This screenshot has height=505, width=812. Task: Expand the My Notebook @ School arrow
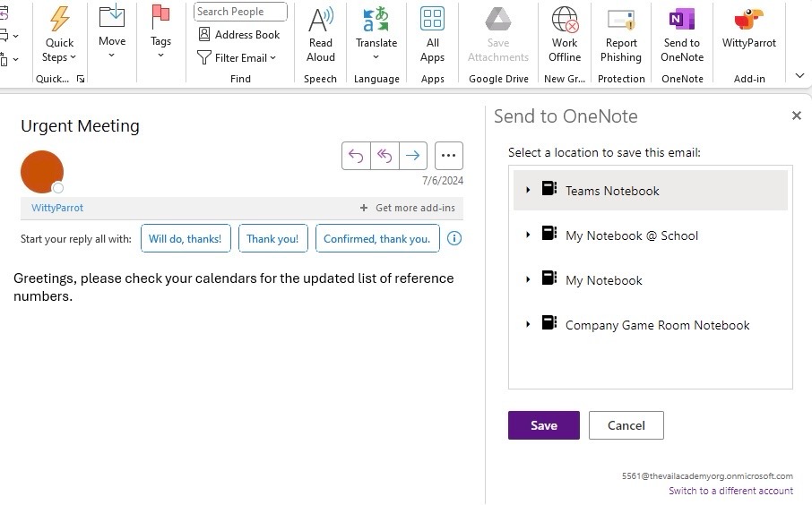click(528, 235)
